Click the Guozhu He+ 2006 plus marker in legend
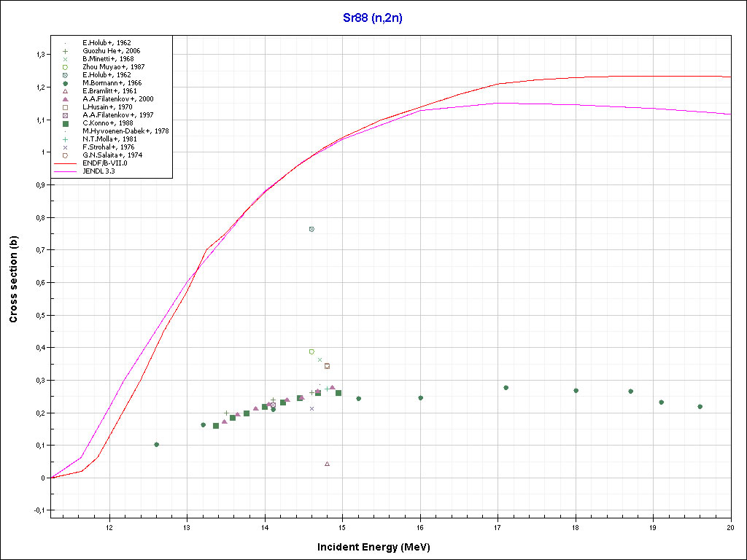The width and height of the screenshot is (747, 560). (65, 51)
